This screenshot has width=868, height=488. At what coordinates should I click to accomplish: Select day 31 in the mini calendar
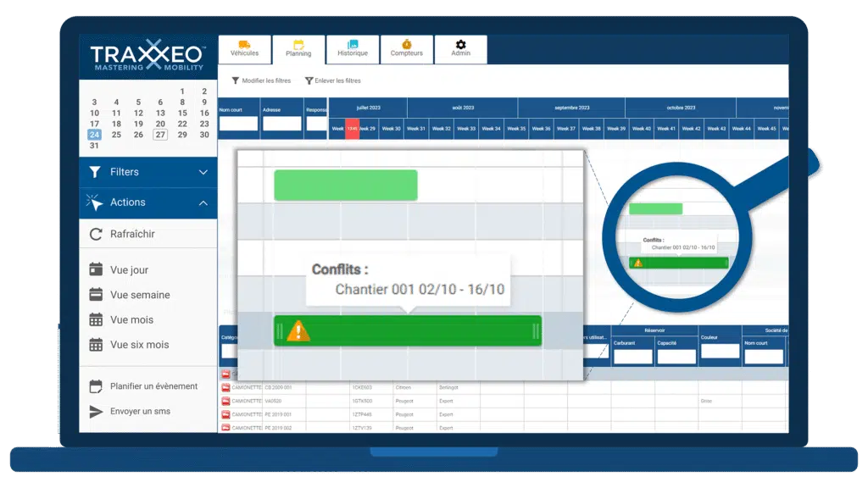pos(94,146)
